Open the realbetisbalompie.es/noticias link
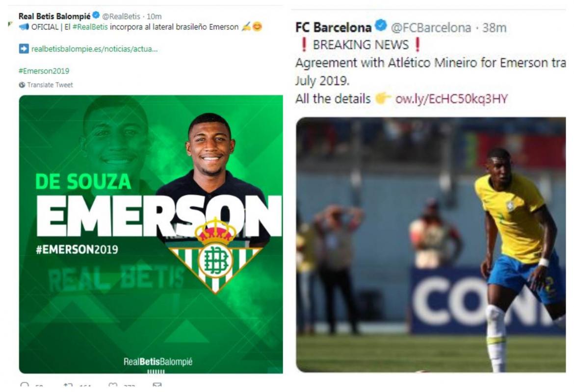 coord(95,49)
